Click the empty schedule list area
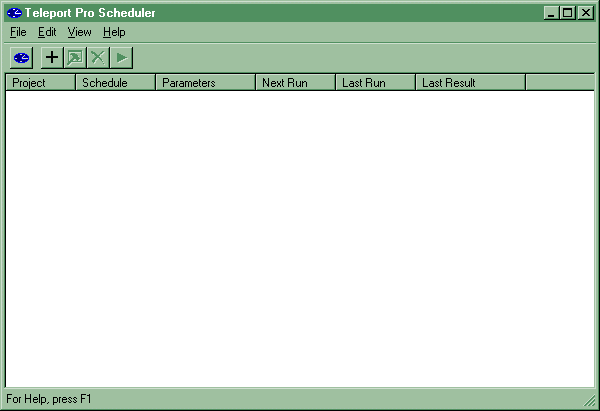 coord(300,240)
